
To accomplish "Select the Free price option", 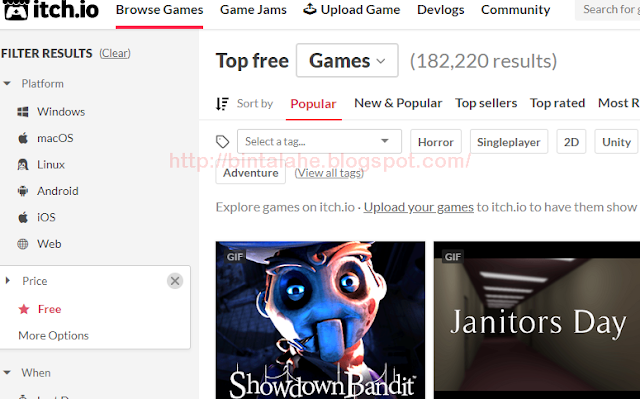I will point(49,309).
